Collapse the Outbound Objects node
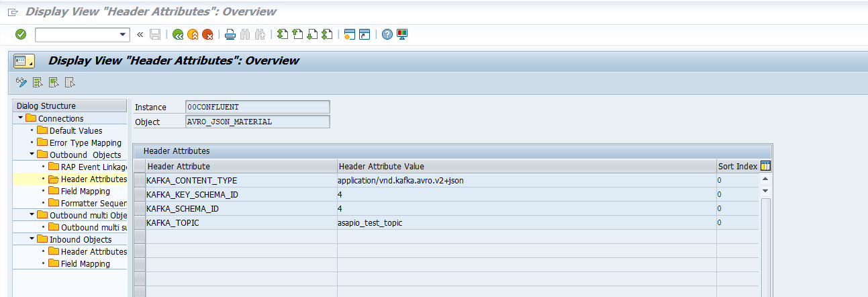The height and width of the screenshot is (297, 868). tap(32, 155)
